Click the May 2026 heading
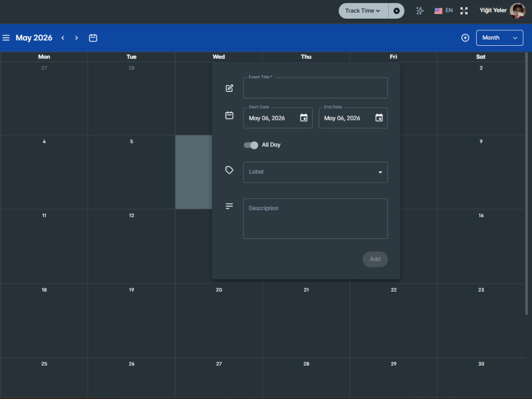The width and height of the screenshot is (532, 399). pyautogui.click(x=34, y=38)
